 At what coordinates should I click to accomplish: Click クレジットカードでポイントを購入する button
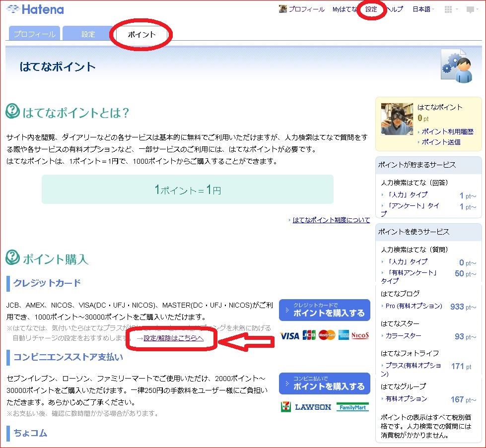point(325,310)
